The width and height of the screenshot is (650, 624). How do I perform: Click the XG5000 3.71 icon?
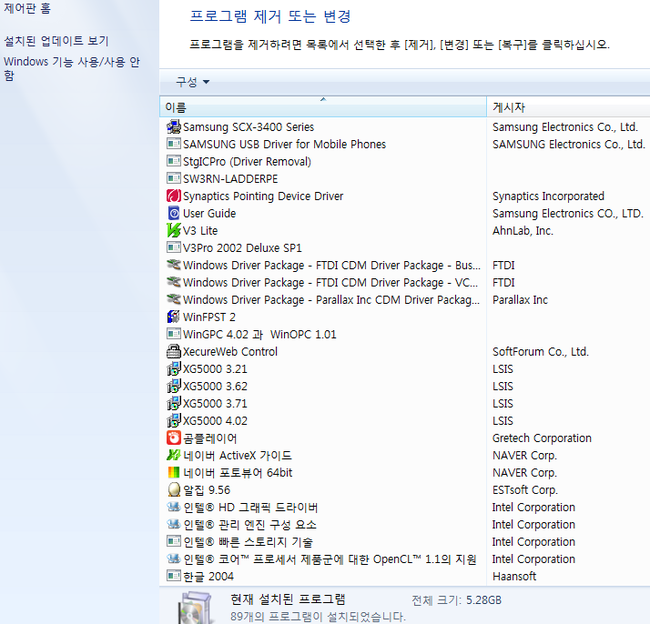[174, 403]
